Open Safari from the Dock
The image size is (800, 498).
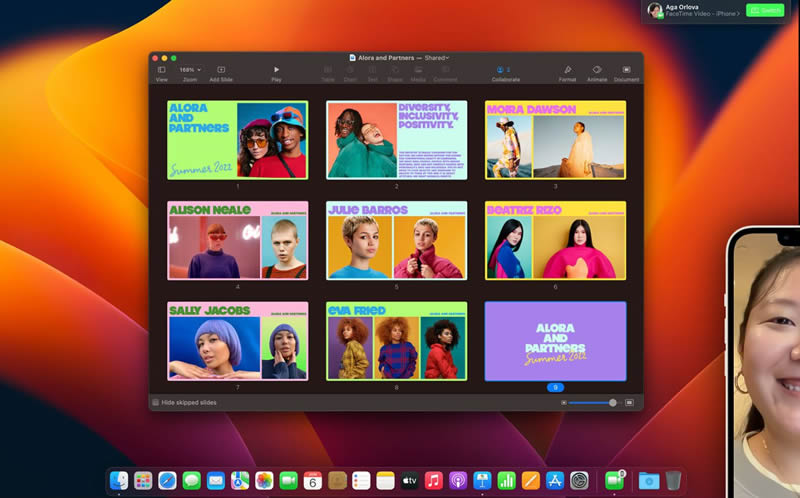click(x=167, y=481)
